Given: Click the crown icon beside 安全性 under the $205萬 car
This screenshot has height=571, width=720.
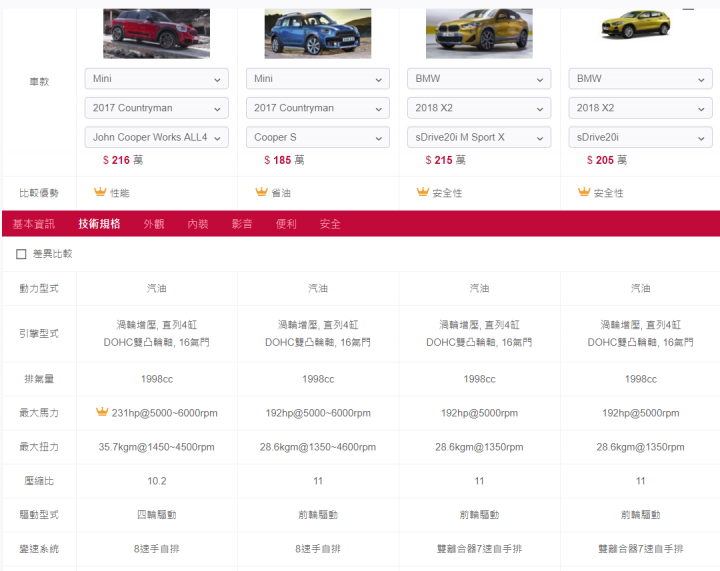Looking at the screenshot, I should coord(584,192).
